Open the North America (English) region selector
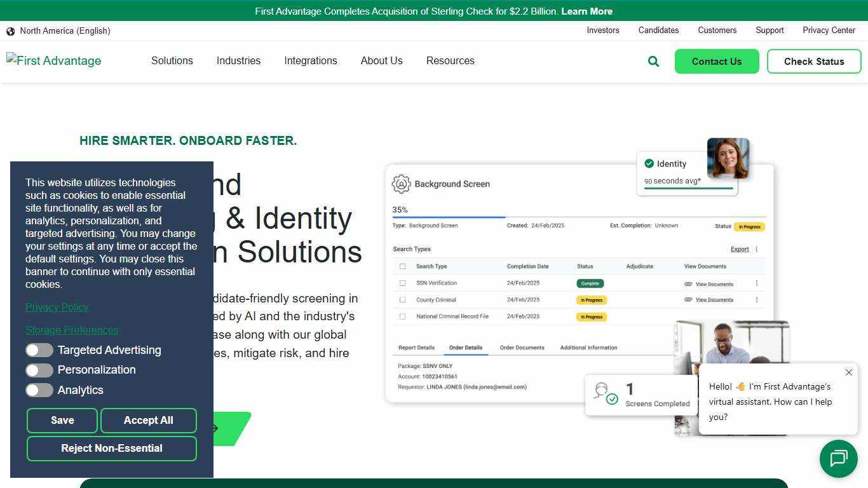The image size is (868, 488). pyautogui.click(x=65, y=31)
